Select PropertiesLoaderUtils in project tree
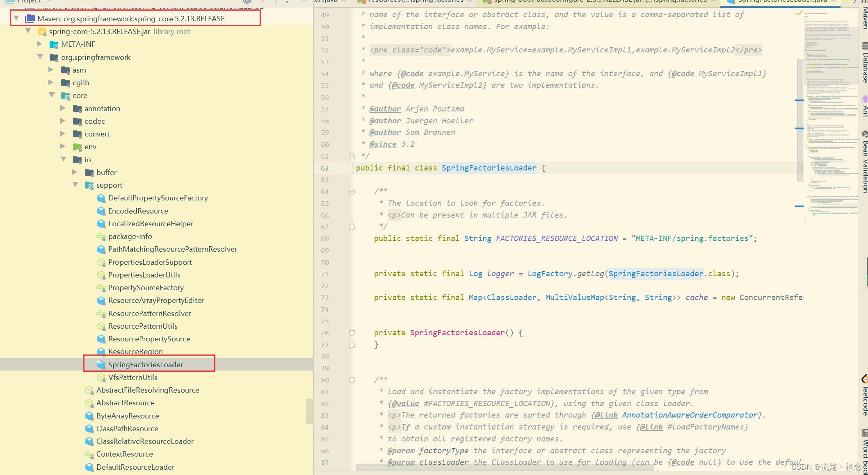Image resolution: width=868 pixels, height=475 pixels. pyautogui.click(x=144, y=275)
